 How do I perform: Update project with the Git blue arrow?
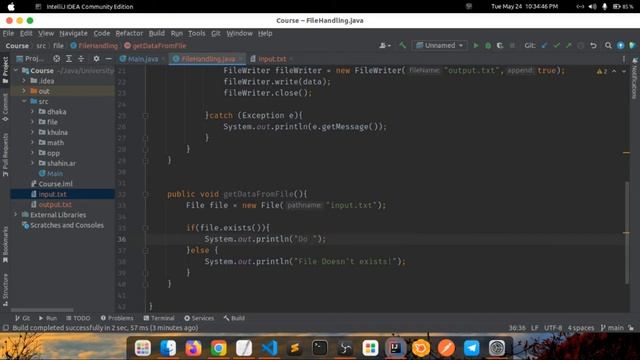pos(544,46)
